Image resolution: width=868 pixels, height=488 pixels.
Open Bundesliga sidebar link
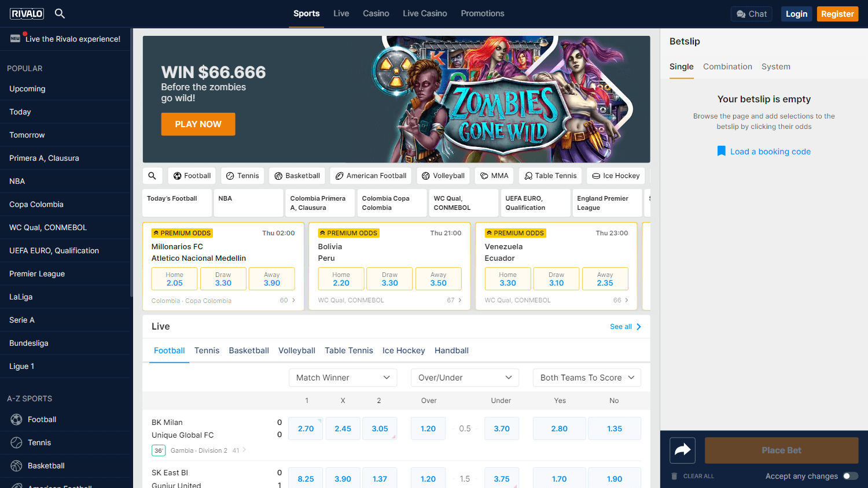point(65,343)
